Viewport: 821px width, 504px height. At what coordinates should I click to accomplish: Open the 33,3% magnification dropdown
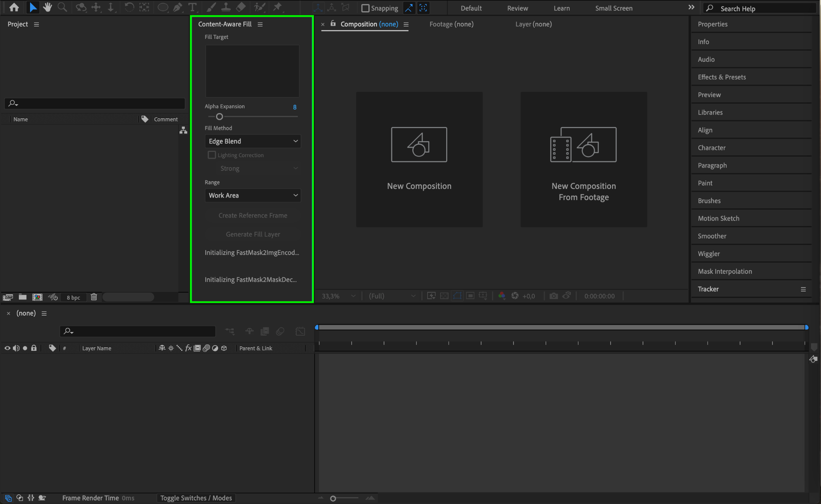point(339,296)
